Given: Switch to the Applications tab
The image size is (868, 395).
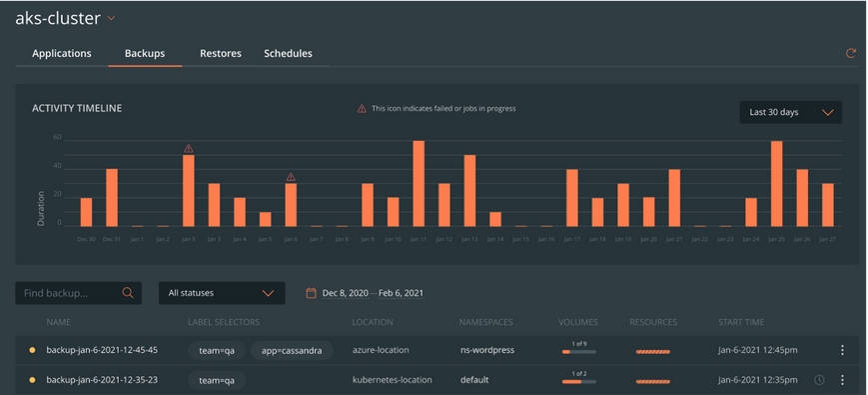Looking at the screenshot, I should [x=62, y=54].
